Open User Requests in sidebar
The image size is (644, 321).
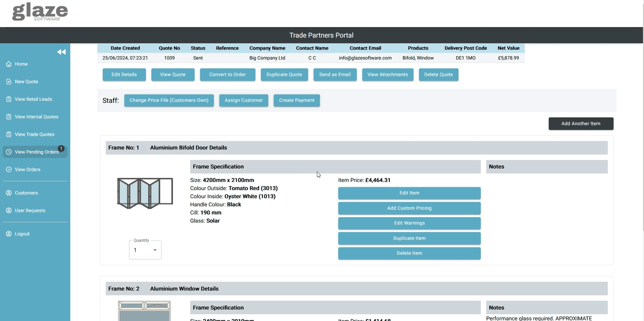click(x=35, y=210)
